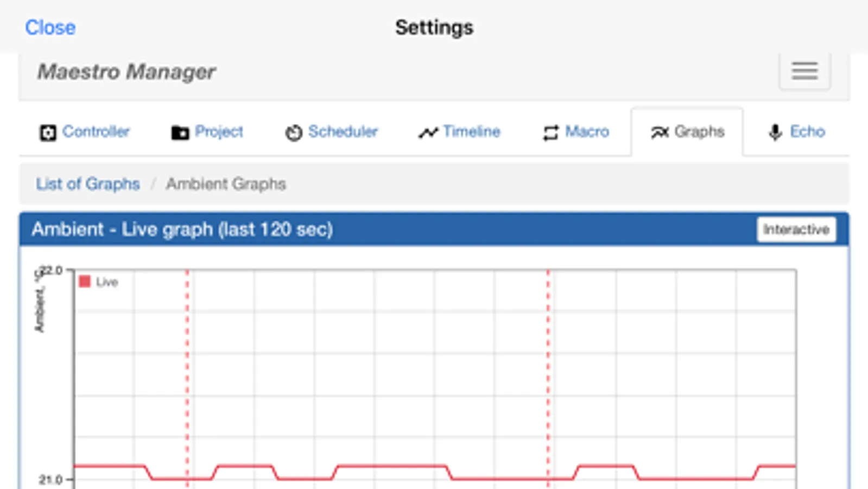Close the Settings view
Screen dimensions: 868x489
(x=50, y=28)
